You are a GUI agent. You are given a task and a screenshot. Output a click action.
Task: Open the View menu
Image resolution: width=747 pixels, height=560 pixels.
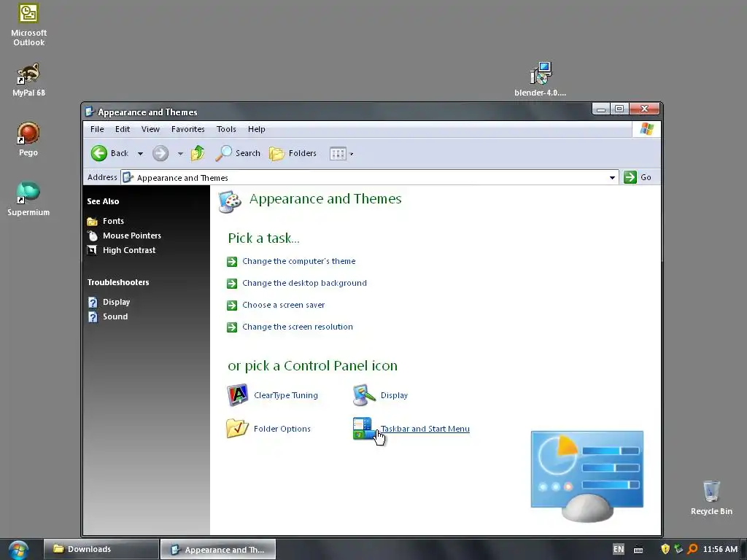click(x=150, y=129)
